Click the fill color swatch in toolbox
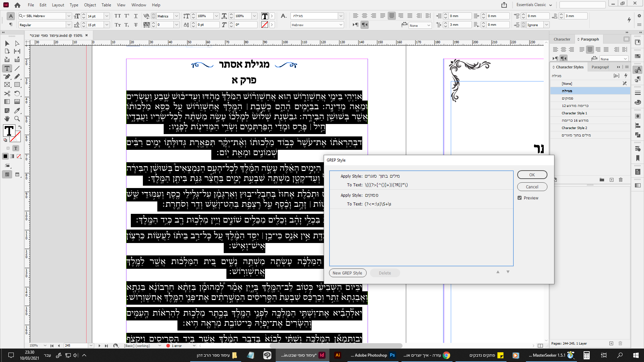 tap(9, 131)
